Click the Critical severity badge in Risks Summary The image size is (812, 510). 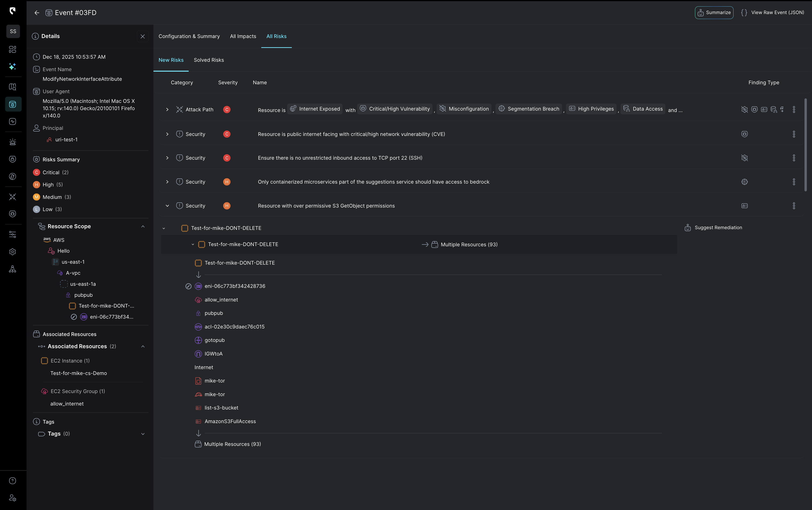tap(36, 172)
